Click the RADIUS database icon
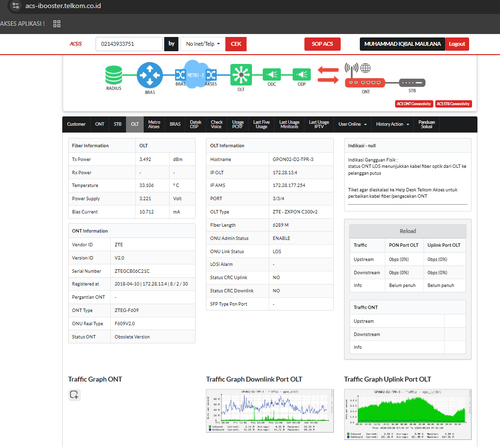Screen dimensions: 500x447 click(x=114, y=75)
